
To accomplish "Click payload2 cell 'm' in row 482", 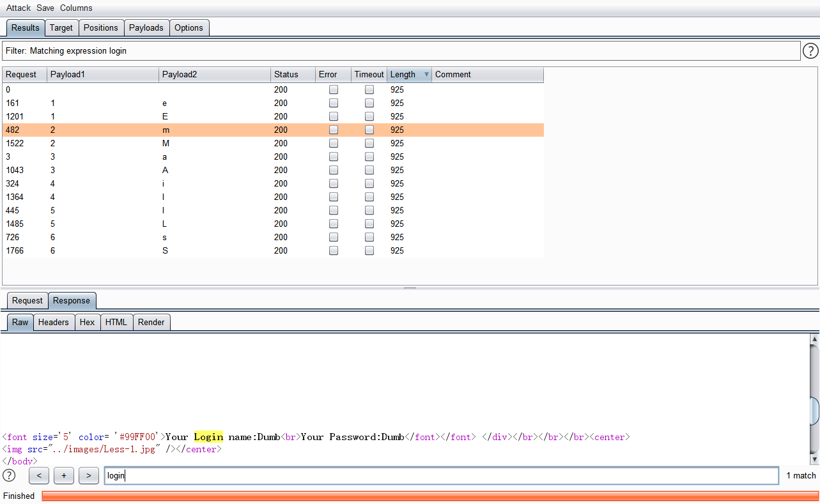I will (x=215, y=130).
